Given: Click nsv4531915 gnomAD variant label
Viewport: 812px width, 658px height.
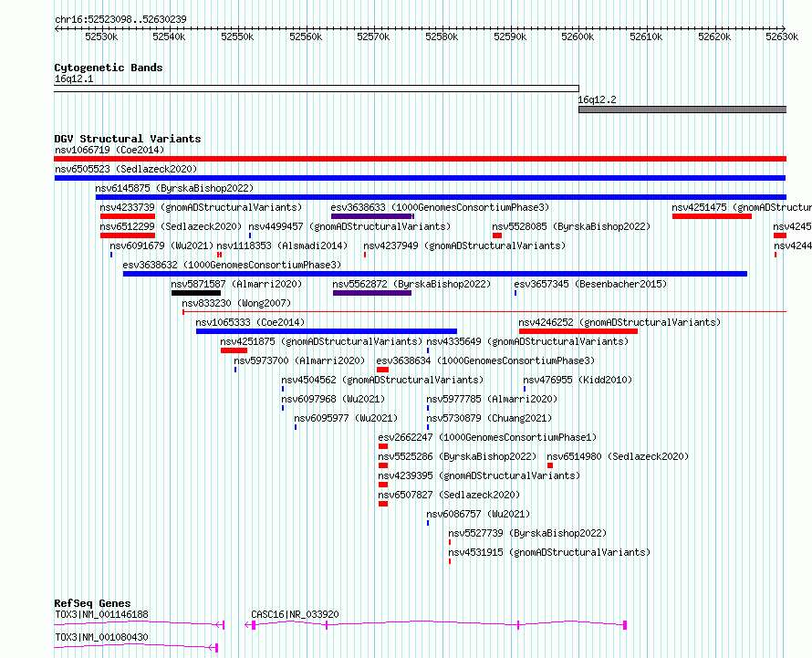Looking at the screenshot, I should (549, 552).
